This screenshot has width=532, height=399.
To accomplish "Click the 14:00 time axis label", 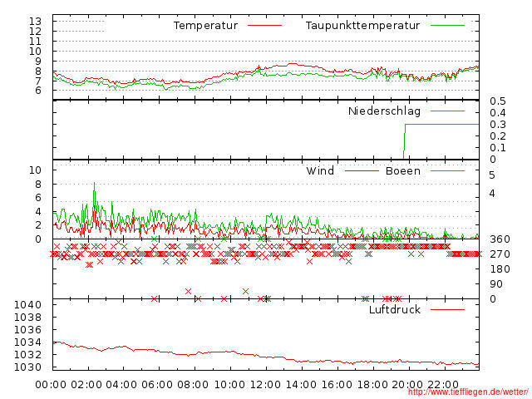I will tap(301, 385).
